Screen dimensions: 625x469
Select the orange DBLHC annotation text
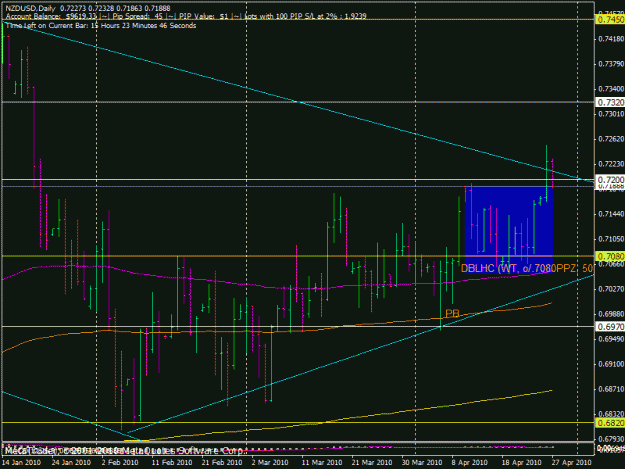527,269
